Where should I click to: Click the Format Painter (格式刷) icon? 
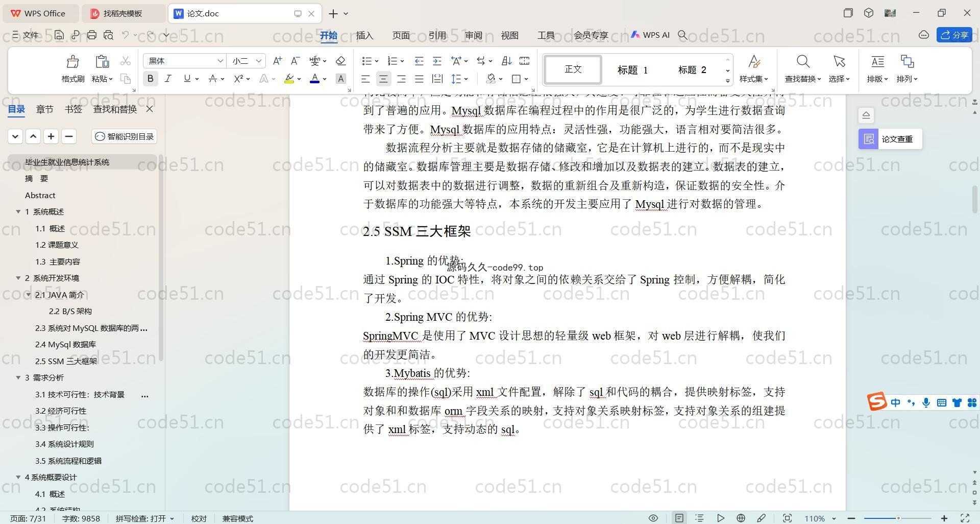(x=72, y=62)
